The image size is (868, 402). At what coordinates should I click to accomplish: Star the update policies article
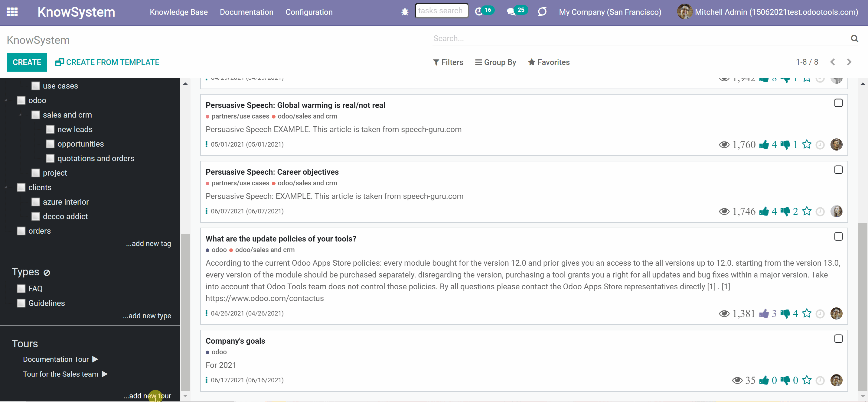click(x=807, y=313)
